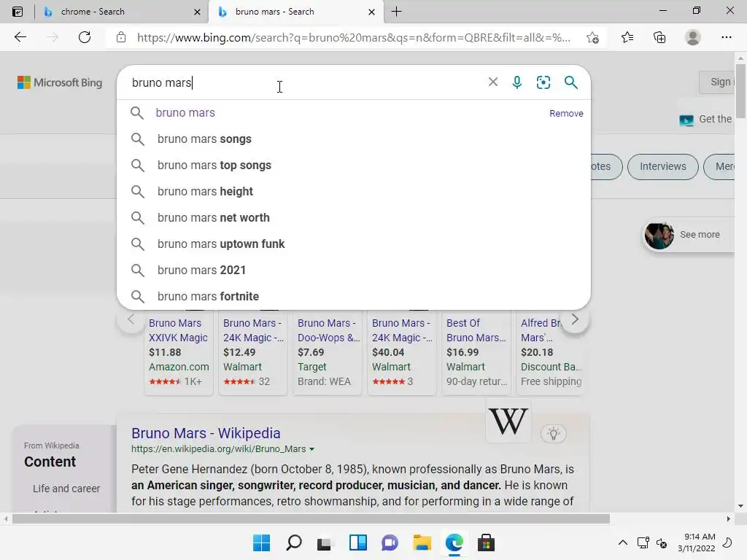This screenshot has width=747, height=560.
Task: Choose suggestion 'bruno mars uptown funk'
Action: 354,244
